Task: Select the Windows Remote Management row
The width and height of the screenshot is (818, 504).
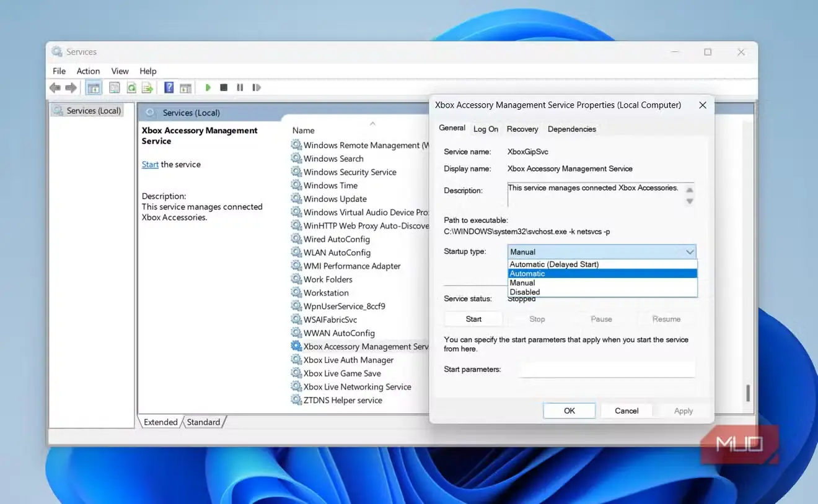Action: pos(359,146)
